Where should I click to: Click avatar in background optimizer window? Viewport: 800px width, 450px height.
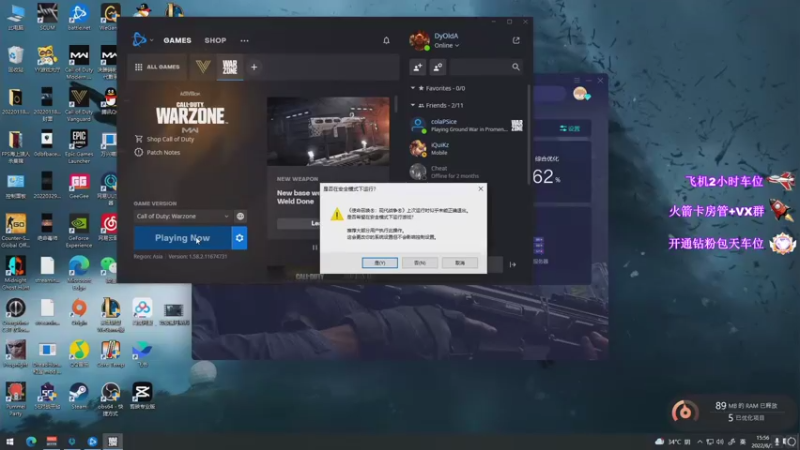coord(580,94)
